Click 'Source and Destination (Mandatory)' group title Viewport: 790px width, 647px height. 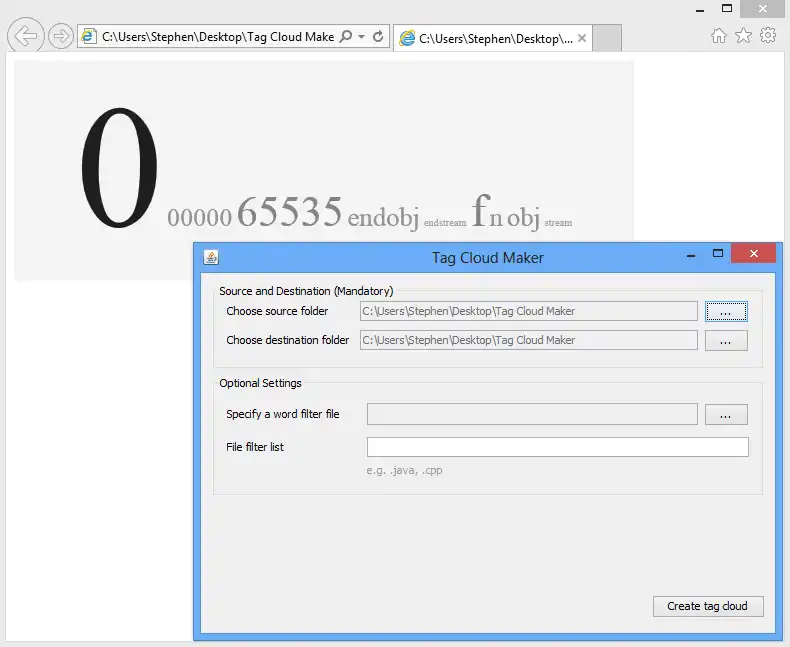point(306,291)
